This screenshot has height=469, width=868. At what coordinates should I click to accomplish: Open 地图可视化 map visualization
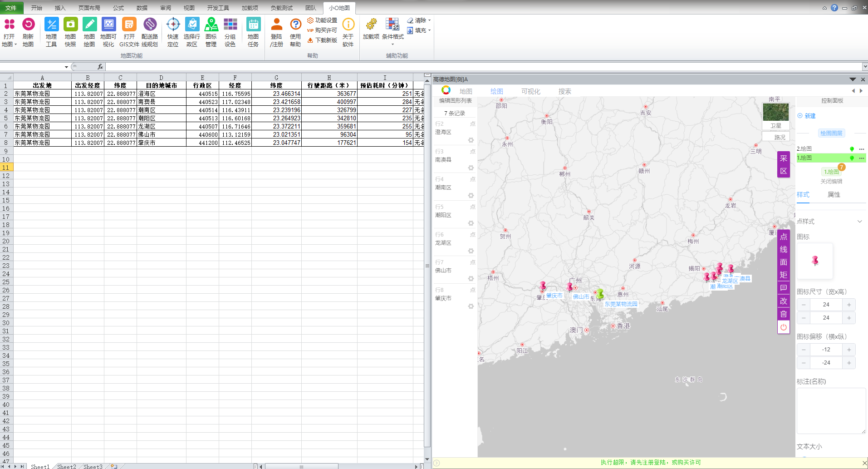coord(108,32)
